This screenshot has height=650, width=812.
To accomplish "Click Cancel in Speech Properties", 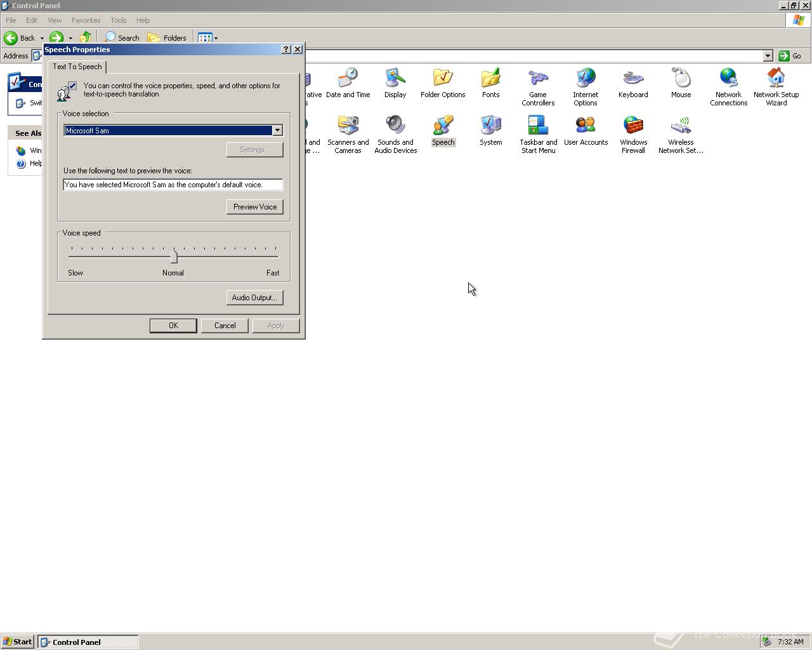I will point(225,326).
